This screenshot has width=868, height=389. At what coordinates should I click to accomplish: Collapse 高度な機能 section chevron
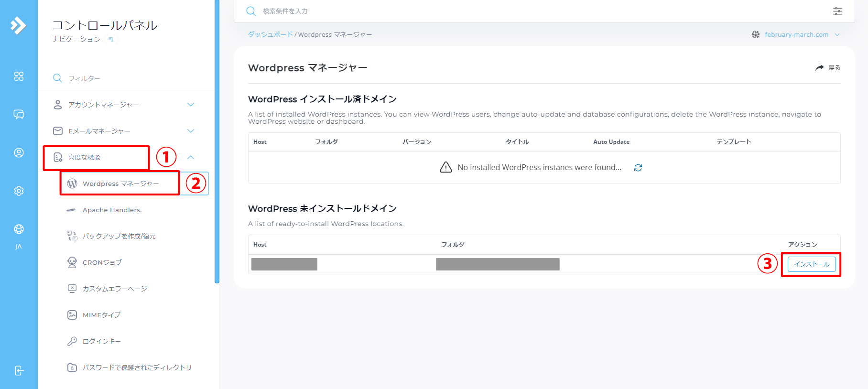tap(191, 157)
